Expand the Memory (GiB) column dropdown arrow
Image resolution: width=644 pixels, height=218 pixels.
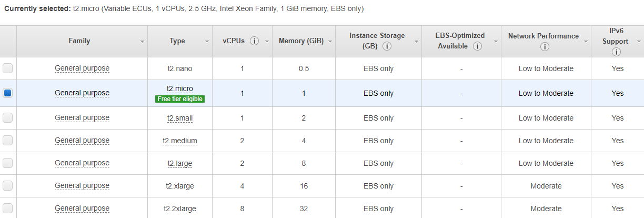pyautogui.click(x=329, y=42)
